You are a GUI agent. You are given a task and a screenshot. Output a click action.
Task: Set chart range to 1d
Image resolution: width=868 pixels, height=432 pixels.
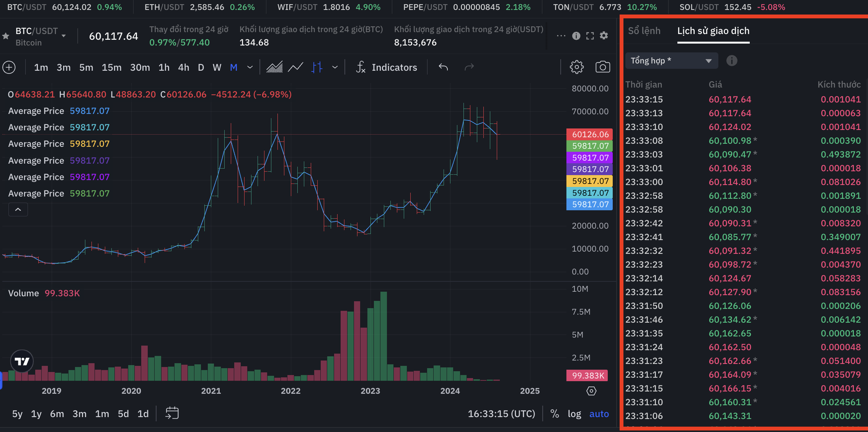(143, 414)
